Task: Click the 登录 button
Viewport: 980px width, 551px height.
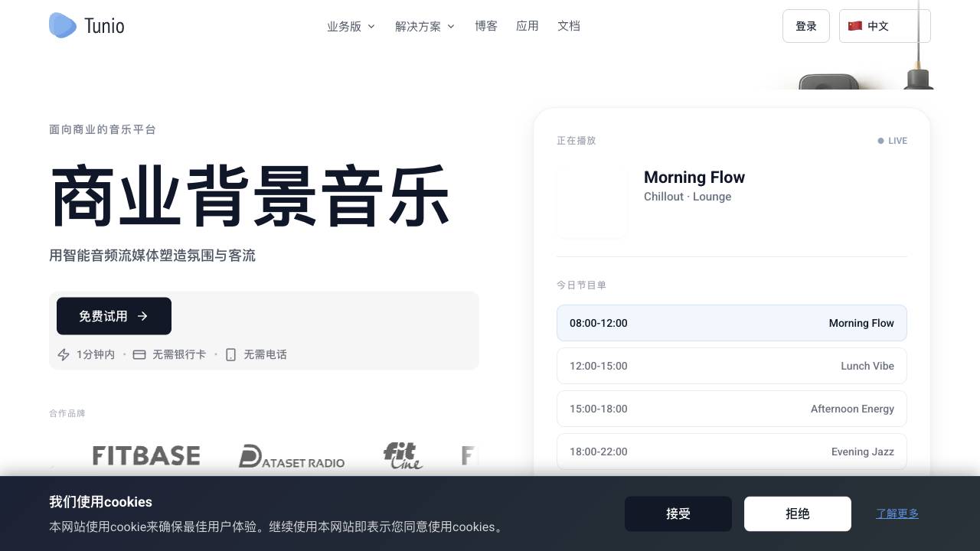Action: (806, 26)
